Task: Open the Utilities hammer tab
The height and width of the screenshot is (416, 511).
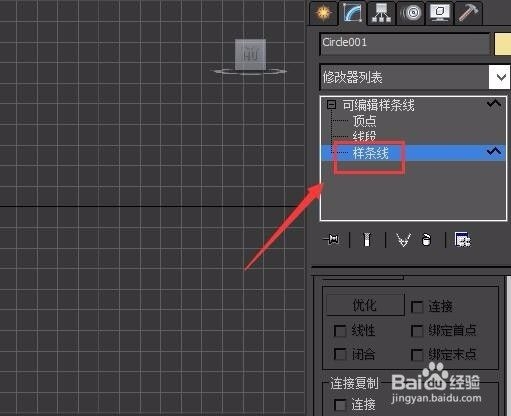Action: coord(469,13)
